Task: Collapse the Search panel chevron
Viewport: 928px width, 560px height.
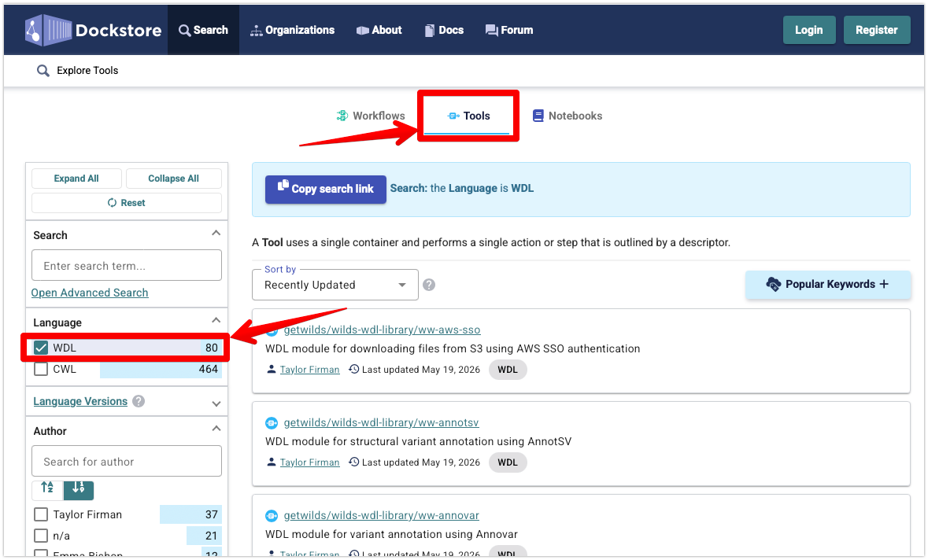Action: point(216,233)
